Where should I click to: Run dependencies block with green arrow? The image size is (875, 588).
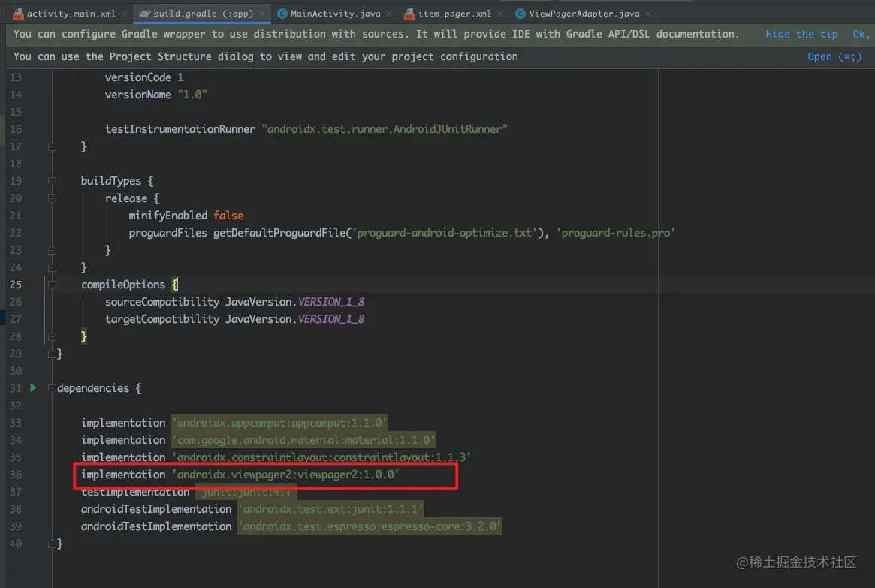click(33, 387)
